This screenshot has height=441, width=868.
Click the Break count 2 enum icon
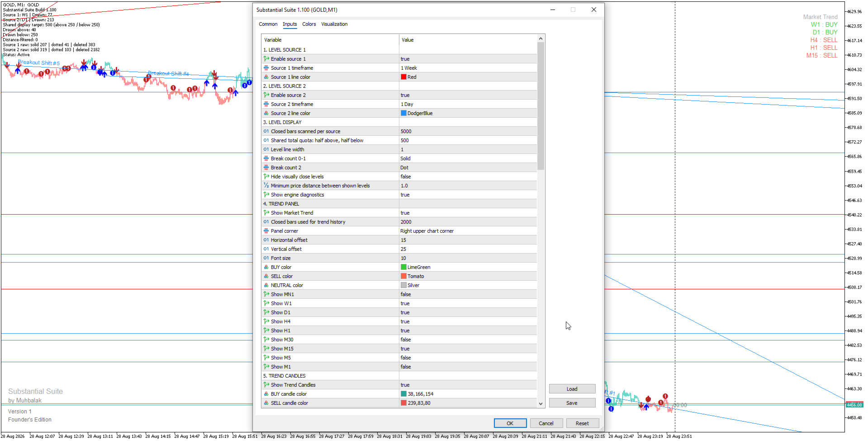[266, 168]
